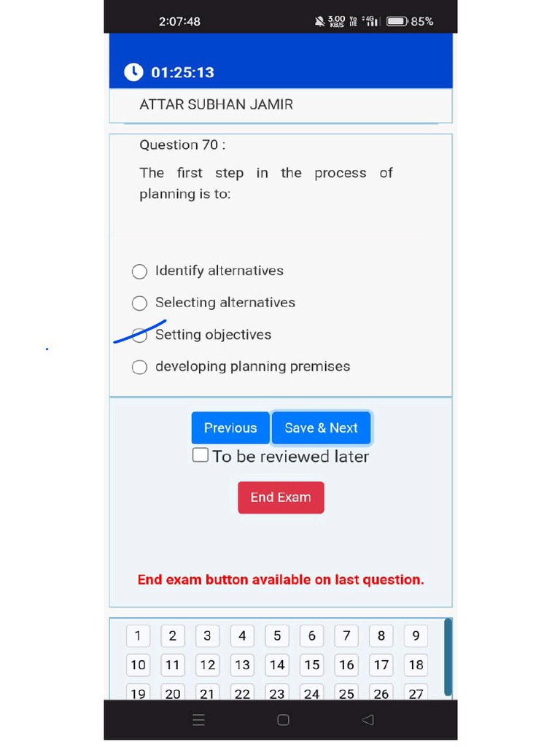Open question 14 from the grid
The height and width of the screenshot is (747, 560).
tap(277, 665)
